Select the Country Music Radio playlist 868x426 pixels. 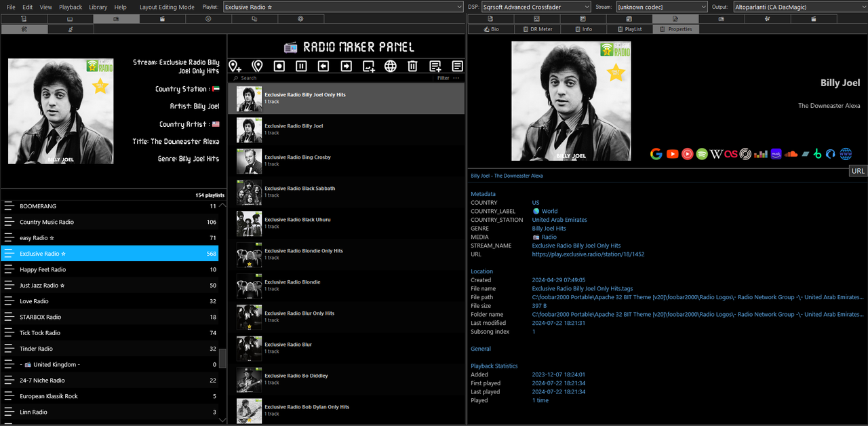pyautogui.click(x=109, y=222)
